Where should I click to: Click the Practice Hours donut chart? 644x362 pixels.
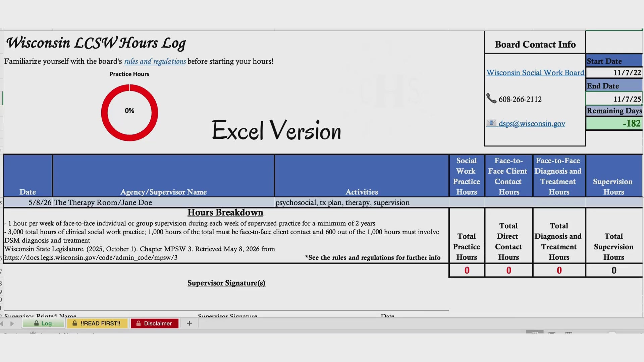pos(129,113)
